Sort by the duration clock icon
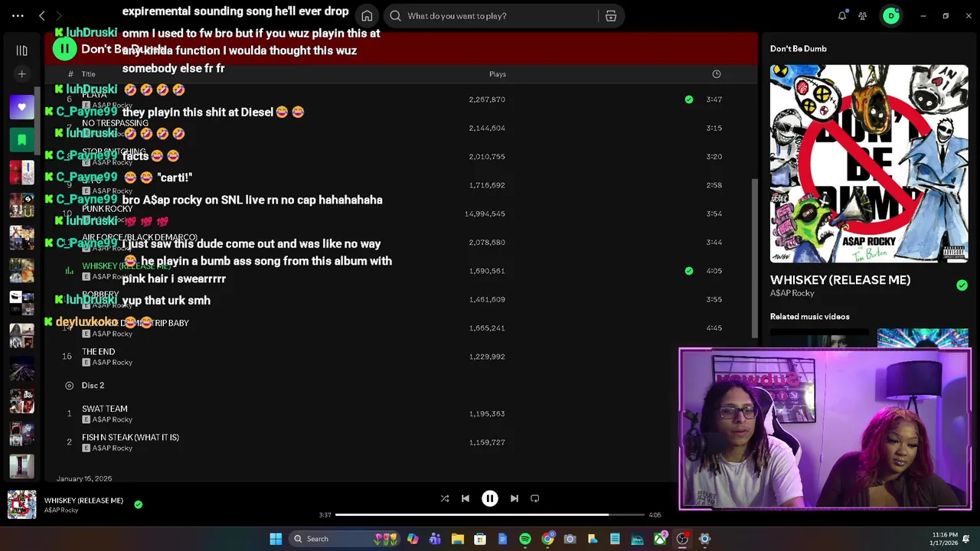The image size is (980, 551). pyautogui.click(x=717, y=74)
